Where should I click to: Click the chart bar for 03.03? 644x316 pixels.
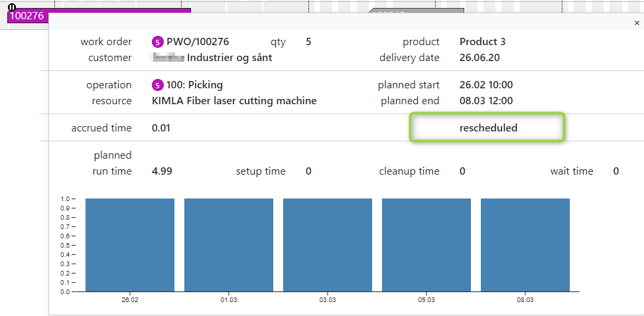(x=328, y=244)
